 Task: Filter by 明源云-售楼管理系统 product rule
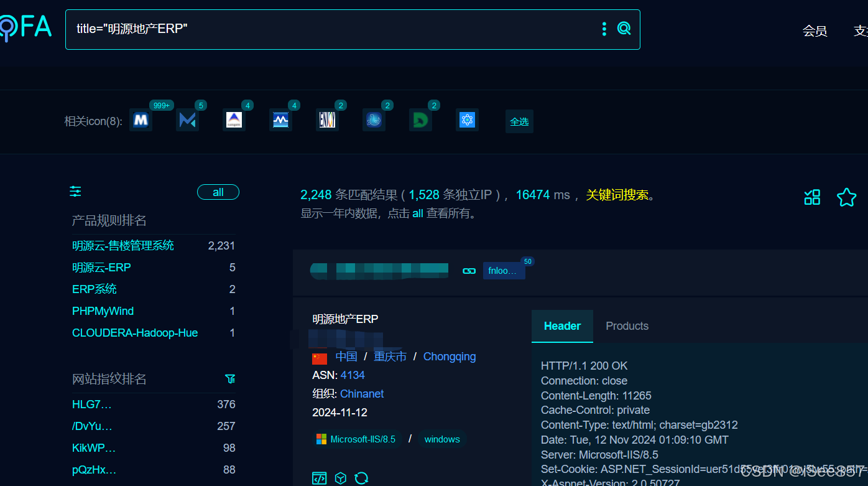pos(123,246)
